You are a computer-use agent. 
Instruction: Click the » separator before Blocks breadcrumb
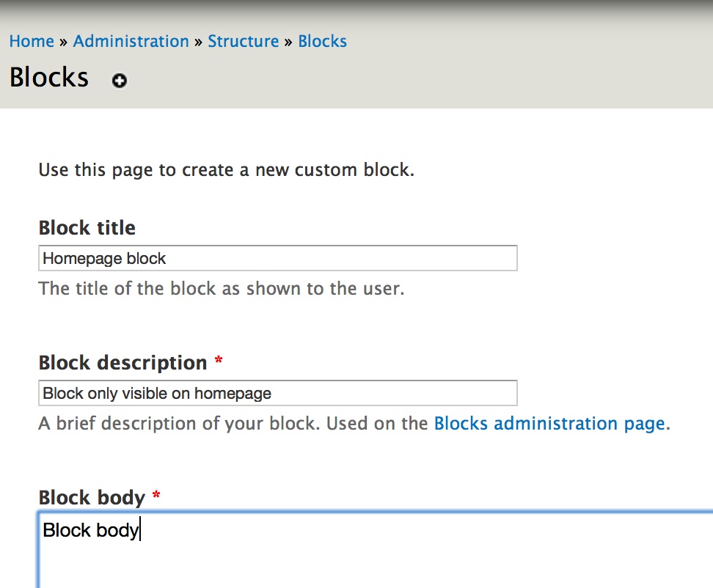coord(288,43)
